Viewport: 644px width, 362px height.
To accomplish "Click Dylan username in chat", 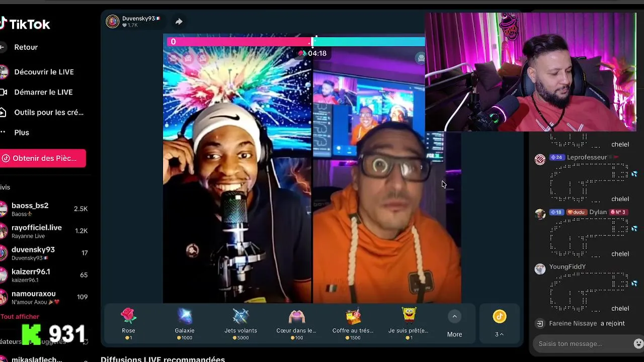I will 598,212.
